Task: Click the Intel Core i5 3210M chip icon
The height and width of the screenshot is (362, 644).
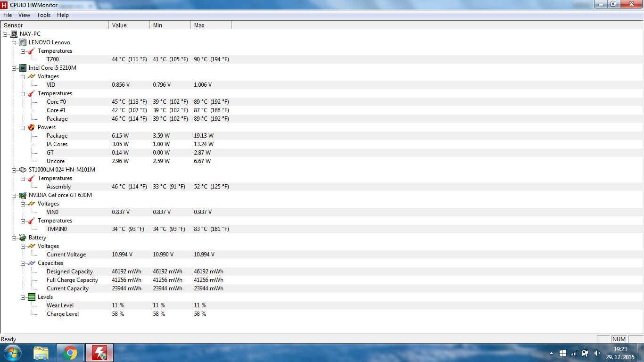Action: [x=23, y=68]
